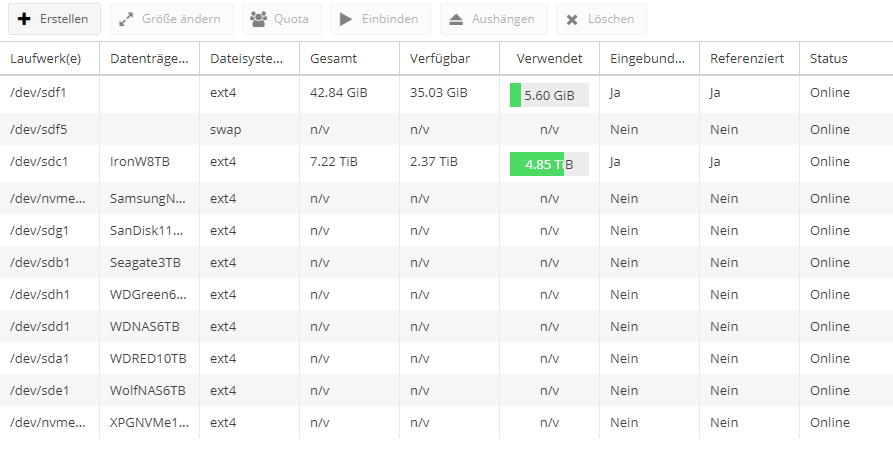Click the plus icon on Erstellen
The image size is (893, 455).
pos(24,19)
